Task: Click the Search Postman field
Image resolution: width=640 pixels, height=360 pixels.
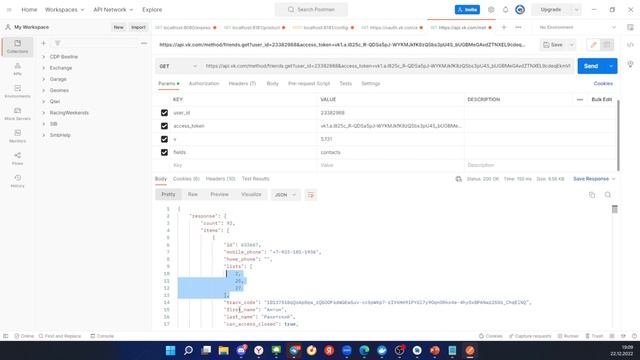Action: pyautogui.click(x=311, y=9)
